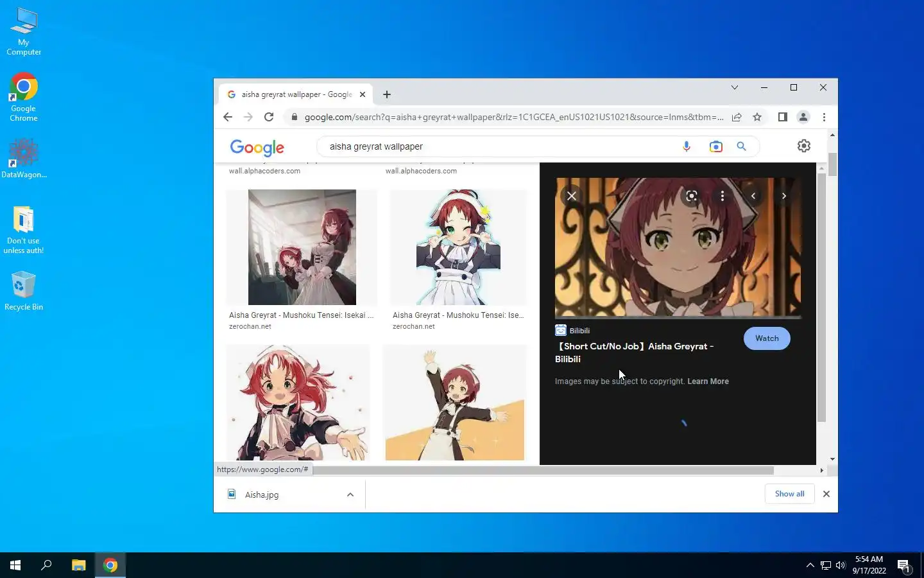Open the notification center icon
This screenshot has width=924, height=578.
tap(904, 566)
